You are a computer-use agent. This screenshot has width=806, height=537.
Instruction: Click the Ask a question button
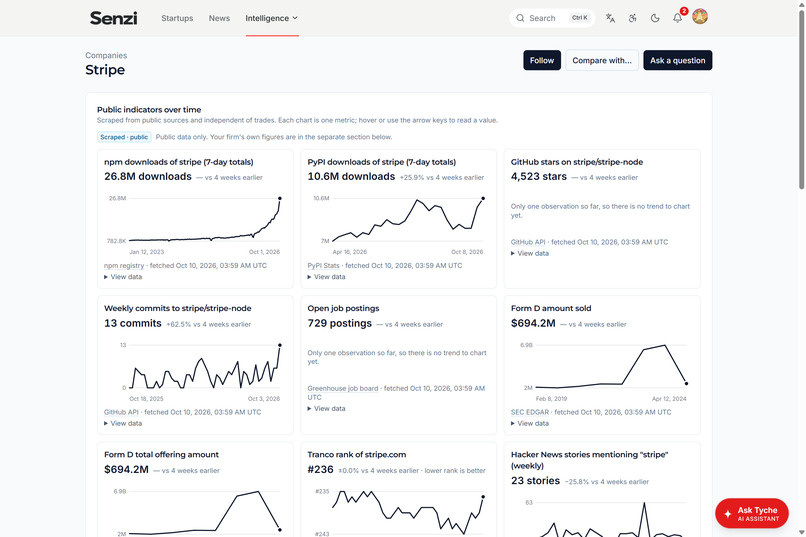(x=677, y=60)
